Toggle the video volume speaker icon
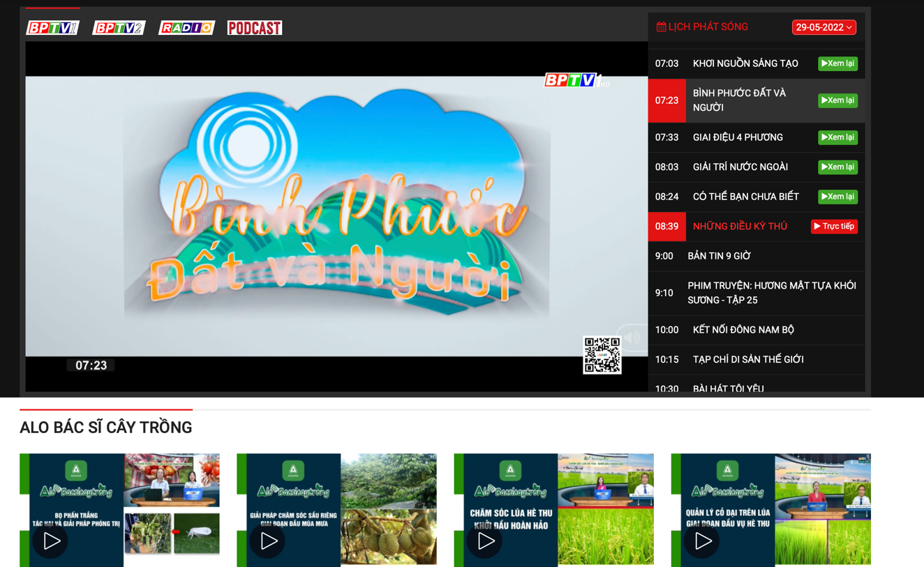This screenshot has width=924, height=567. click(x=632, y=338)
